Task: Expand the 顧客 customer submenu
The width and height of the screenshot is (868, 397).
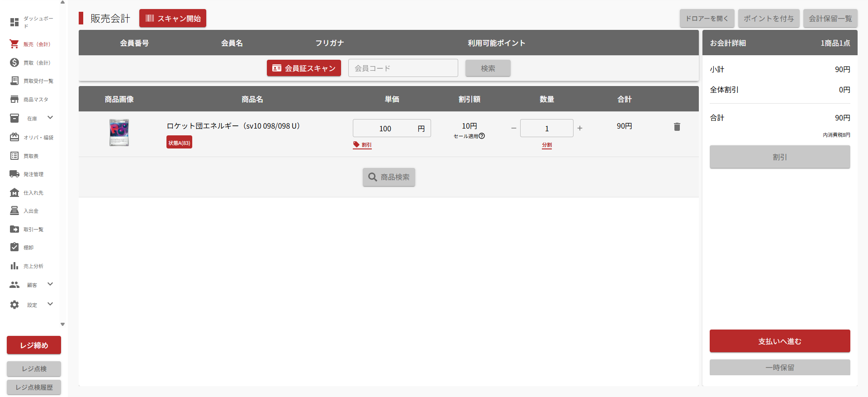Action: (x=50, y=284)
